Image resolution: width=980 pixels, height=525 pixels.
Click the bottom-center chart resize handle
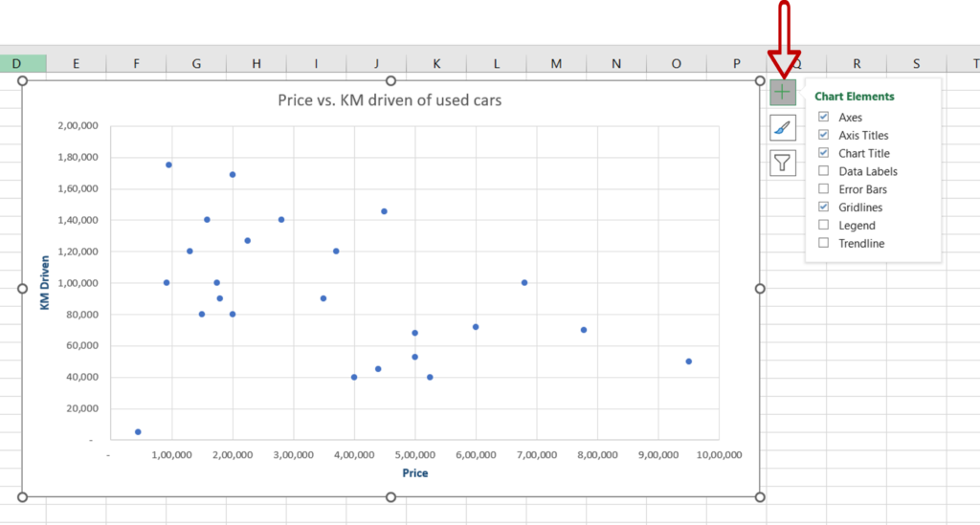(x=390, y=496)
